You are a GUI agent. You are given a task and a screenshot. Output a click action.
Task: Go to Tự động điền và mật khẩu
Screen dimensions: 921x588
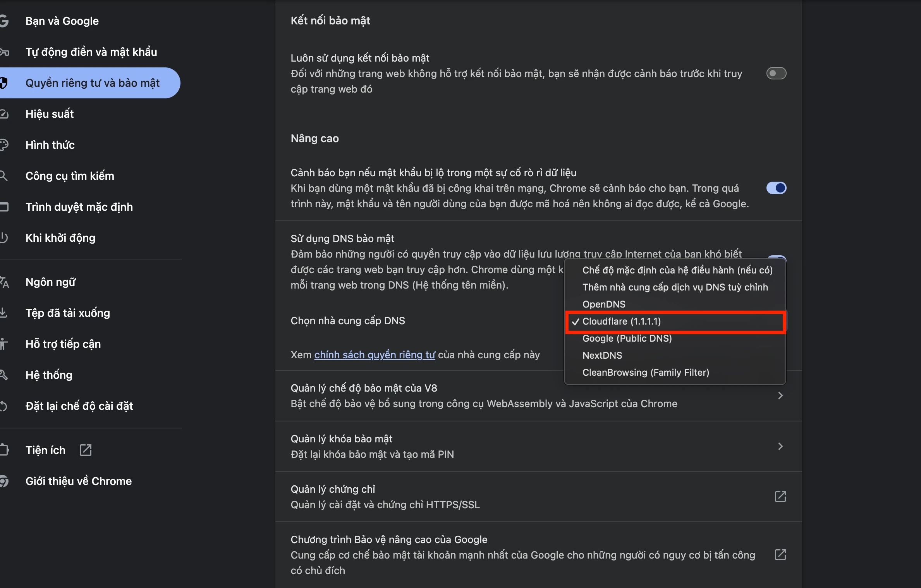91,52
